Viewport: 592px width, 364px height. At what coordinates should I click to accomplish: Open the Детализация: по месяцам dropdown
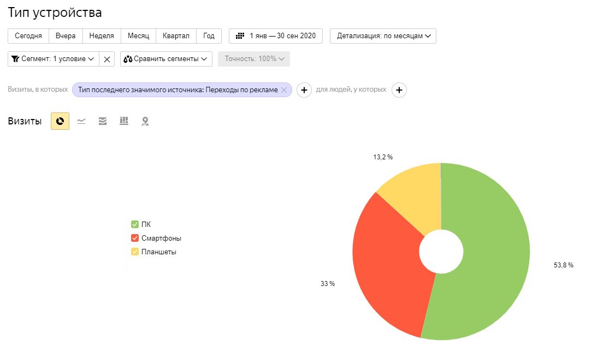pyautogui.click(x=383, y=36)
